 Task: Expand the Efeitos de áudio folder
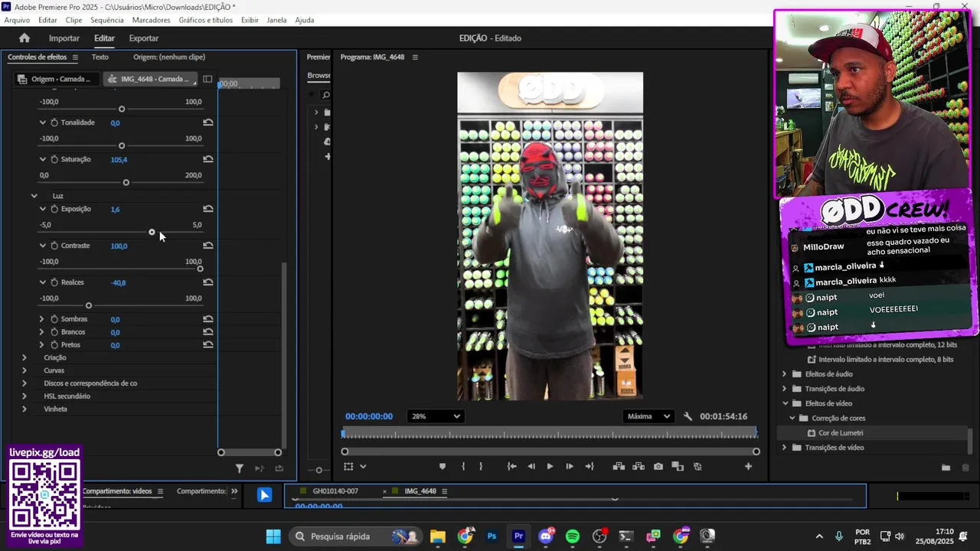point(784,374)
